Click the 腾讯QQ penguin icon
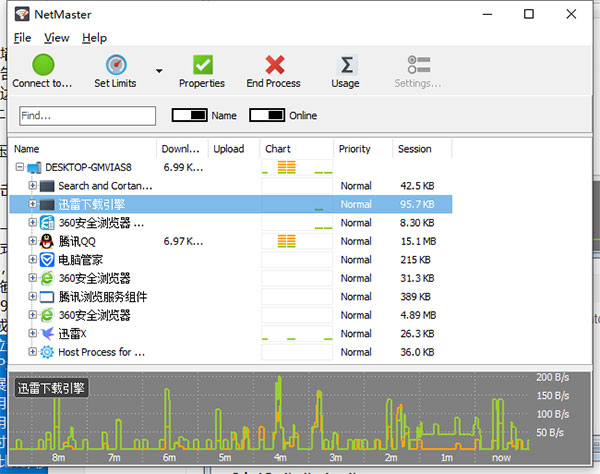 coord(47,241)
